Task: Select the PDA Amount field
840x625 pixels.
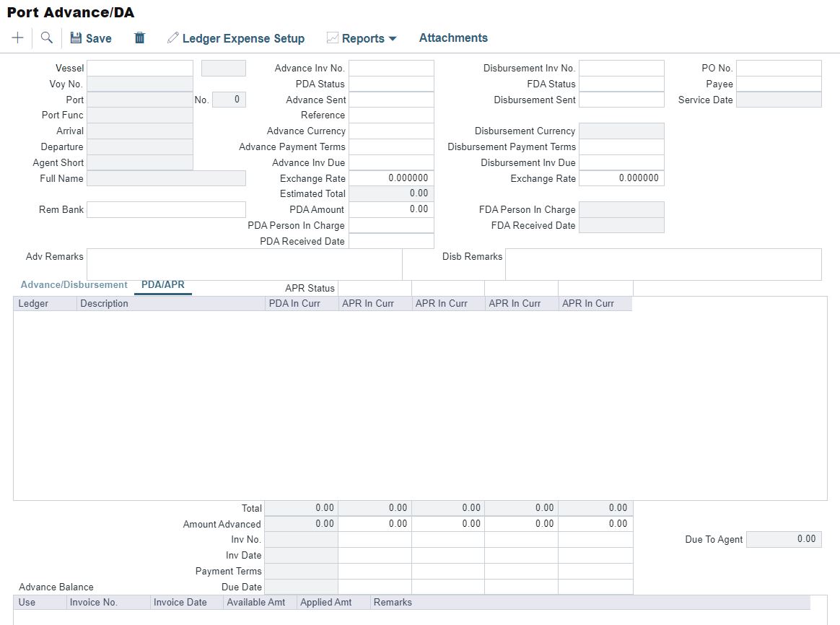Action: pos(391,209)
